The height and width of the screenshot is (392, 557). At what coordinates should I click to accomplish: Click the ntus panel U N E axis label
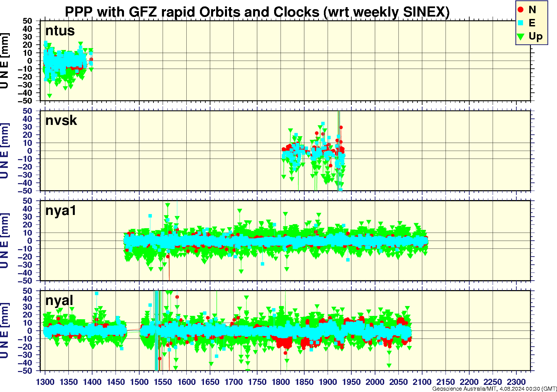coord(4,61)
